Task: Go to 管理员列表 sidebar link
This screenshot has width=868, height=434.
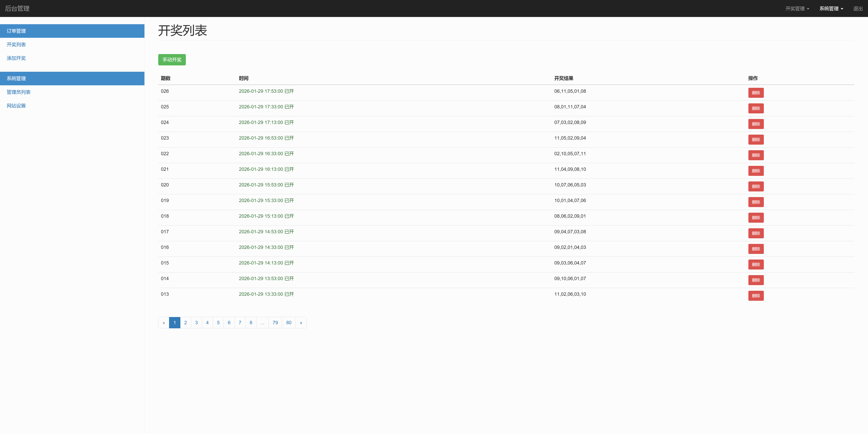Action: (19, 92)
